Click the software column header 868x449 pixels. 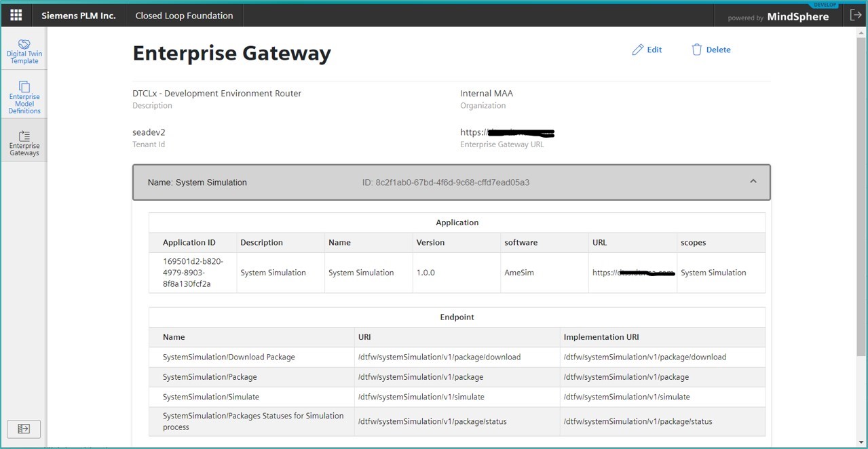(x=521, y=243)
